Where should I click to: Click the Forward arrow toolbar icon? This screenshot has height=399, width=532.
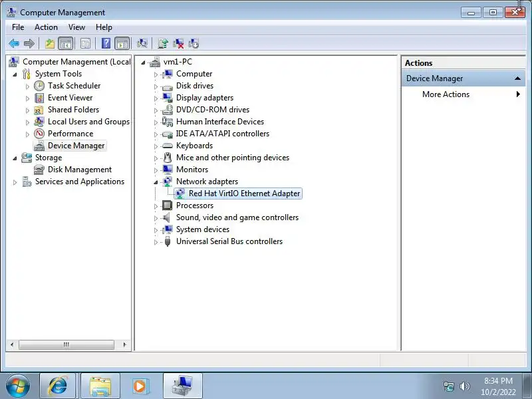pyautogui.click(x=29, y=43)
